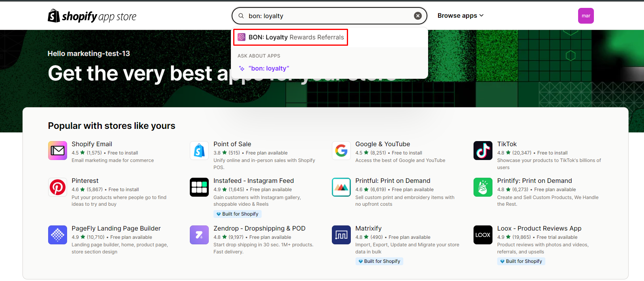The image size is (644, 281).
Task: Open the Instafeed app icon
Action: (199, 187)
